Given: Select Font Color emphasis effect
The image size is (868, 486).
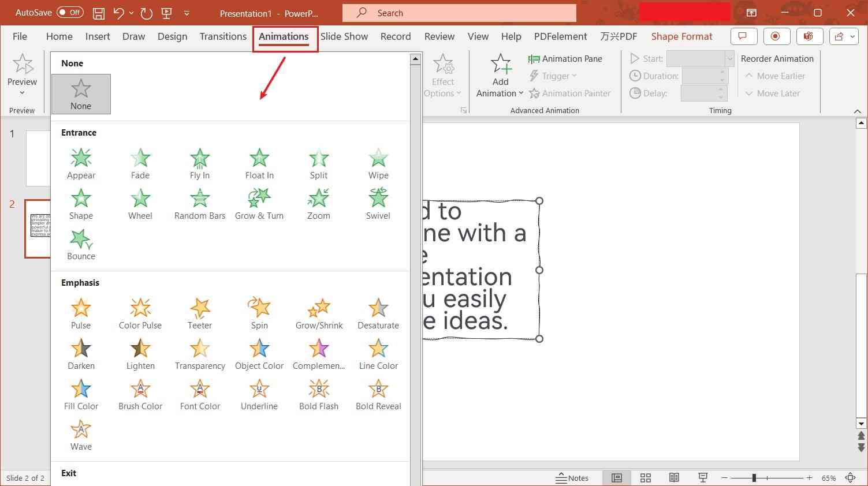Looking at the screenshot, I should coord(200,395).
